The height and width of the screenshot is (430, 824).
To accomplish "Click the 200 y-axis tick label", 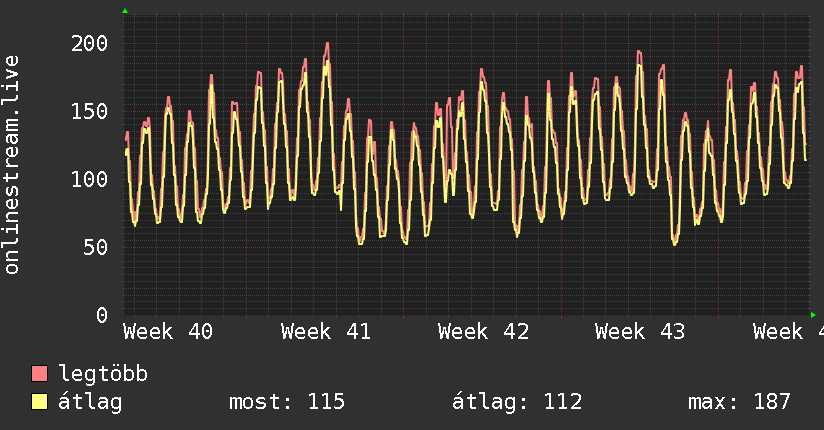I will point(89,43).
